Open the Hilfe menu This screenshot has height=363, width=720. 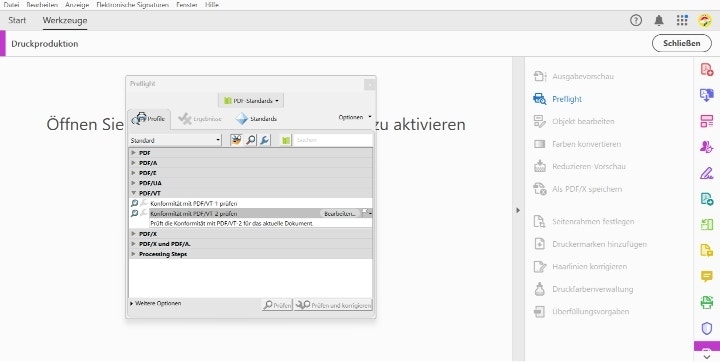click(x=212, y=5)
